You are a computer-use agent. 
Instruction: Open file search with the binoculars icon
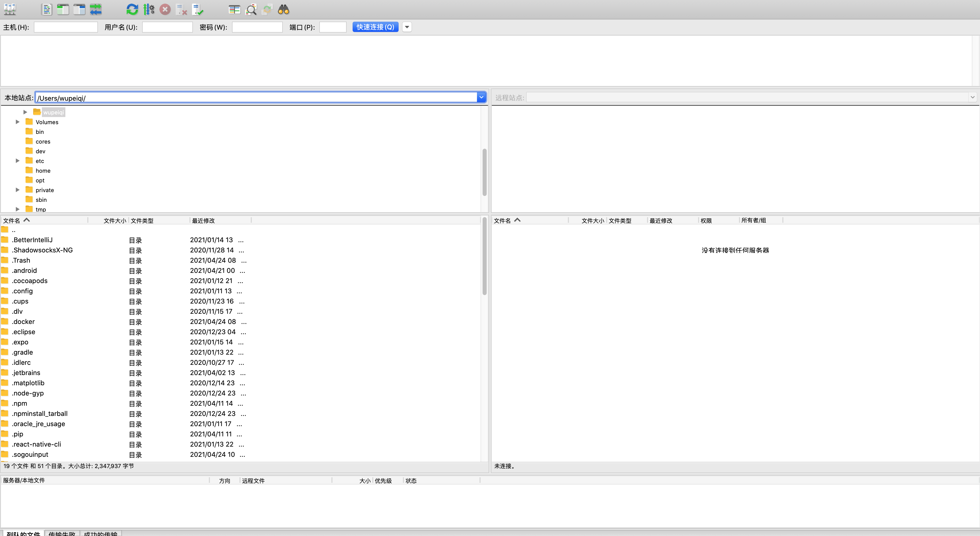pyautogui.click(x=283, y=9)
